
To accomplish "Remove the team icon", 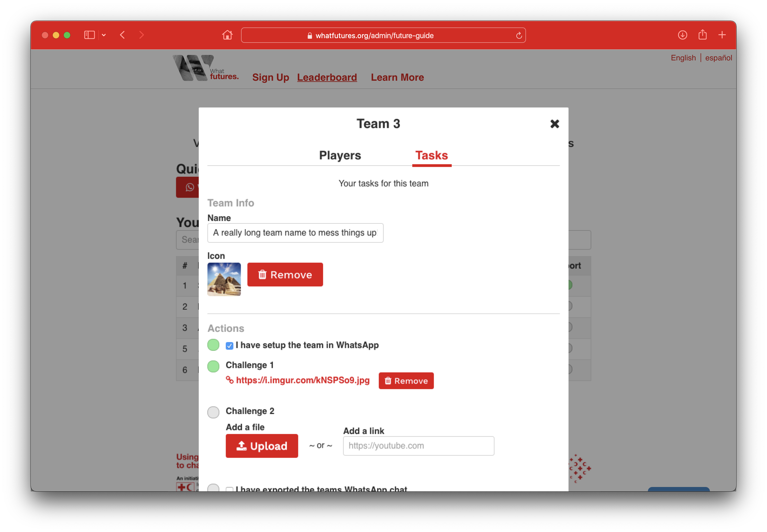I will (x=285, y=274).
